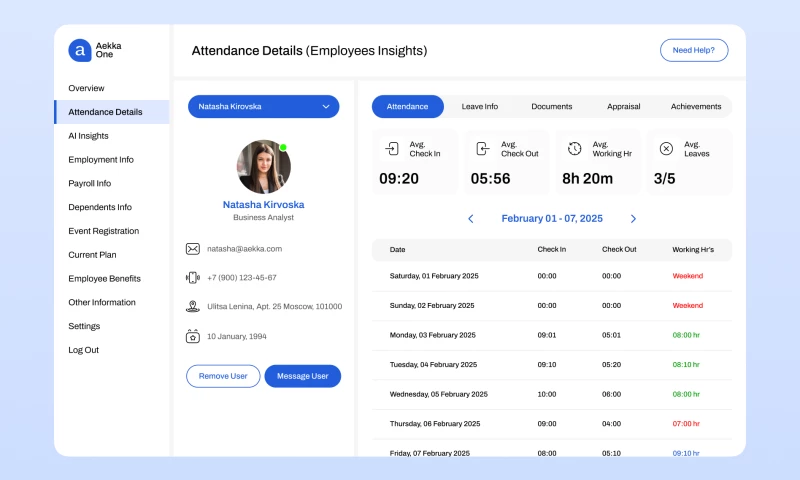The width and height of the screenshot is (800, 480).
Task: Open Dependents Info in the sidebar
Action: (100, 207)
